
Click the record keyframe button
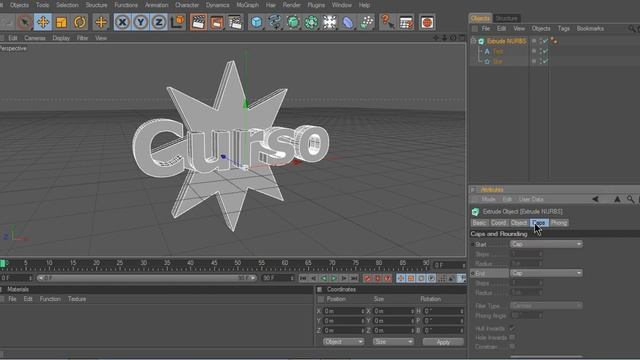coord(368,278)
